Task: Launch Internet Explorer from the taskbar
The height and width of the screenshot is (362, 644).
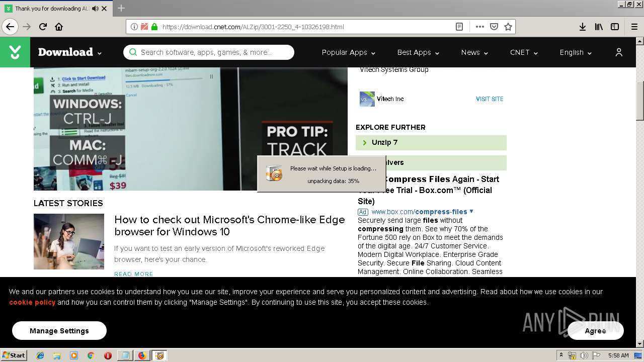Action: pos(40,355)
